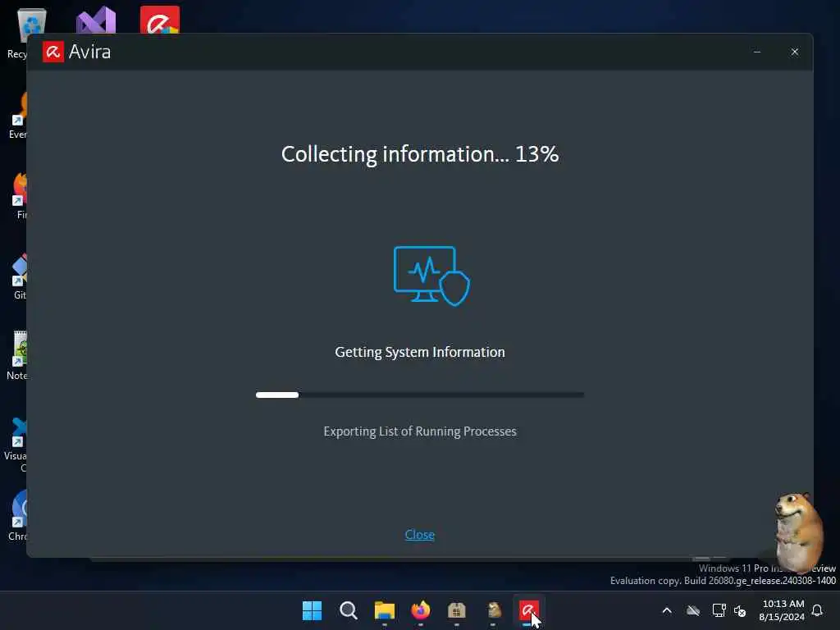Show hidden system tray icons
This screenshot has width=840, height=630.
pos(667,610)
